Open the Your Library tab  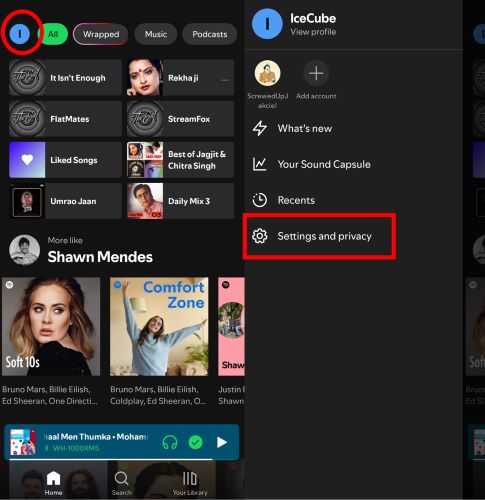click(190, 483)
